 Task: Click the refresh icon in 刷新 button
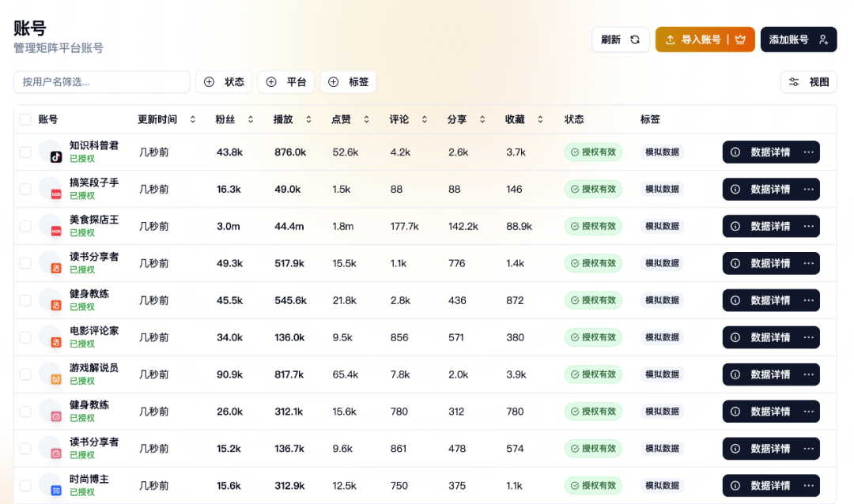(635, 39)
